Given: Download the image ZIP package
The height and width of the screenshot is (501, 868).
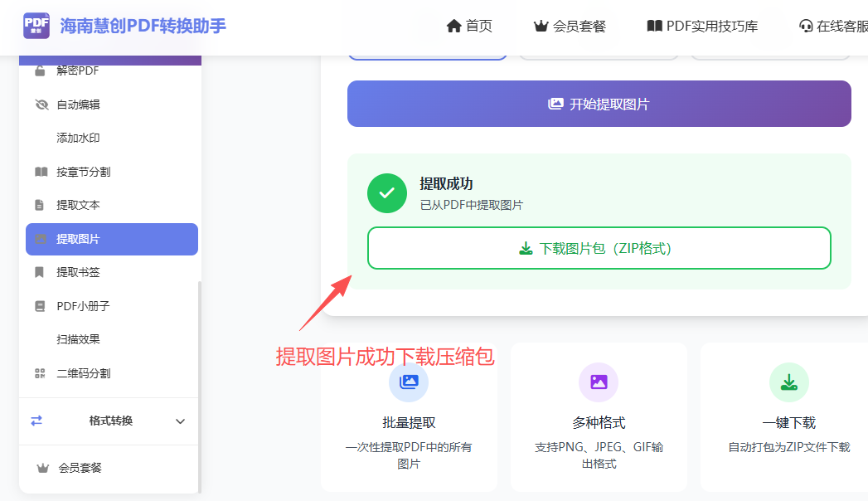Looking at the screenshot, I should (x=599, y=248).
